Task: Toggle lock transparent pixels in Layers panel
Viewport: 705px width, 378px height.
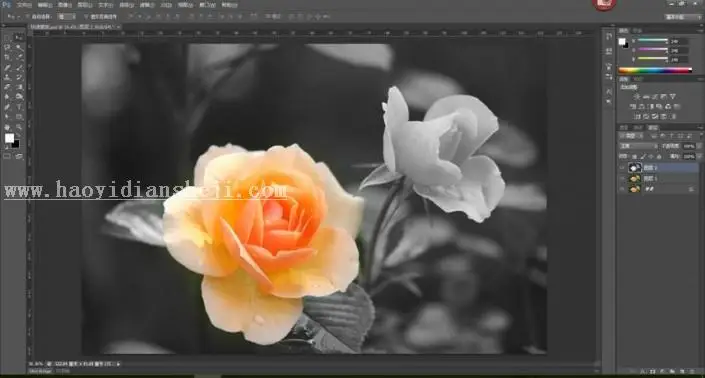Action: click(x=634, y=156)
